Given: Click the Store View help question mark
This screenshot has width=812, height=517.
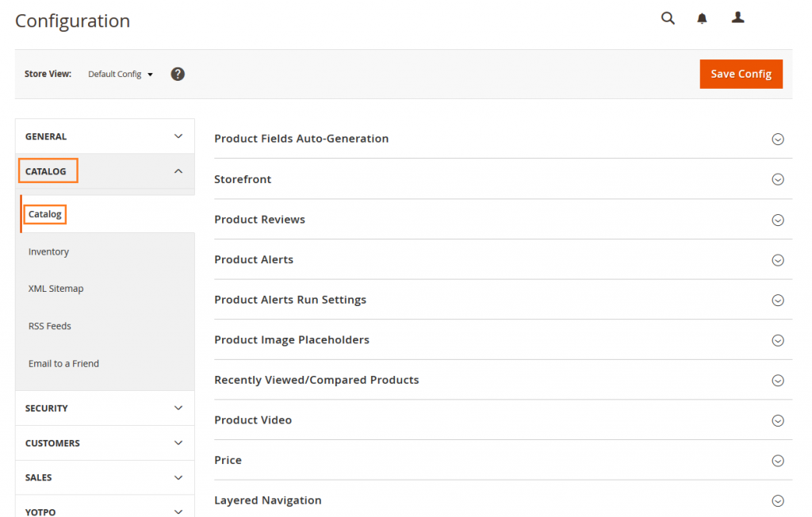Looking at the screenshot, I should point(178,74).
